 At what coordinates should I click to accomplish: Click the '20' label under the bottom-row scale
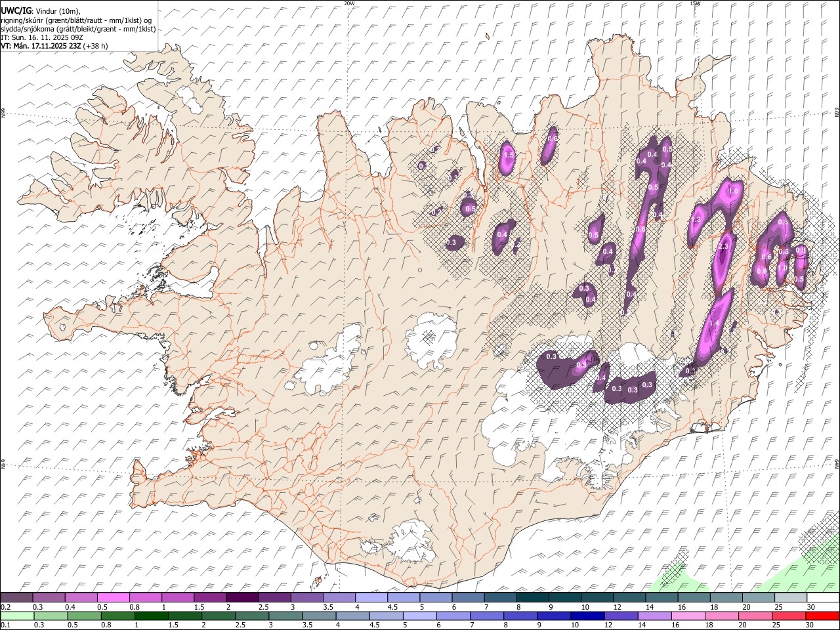[743, 625]
